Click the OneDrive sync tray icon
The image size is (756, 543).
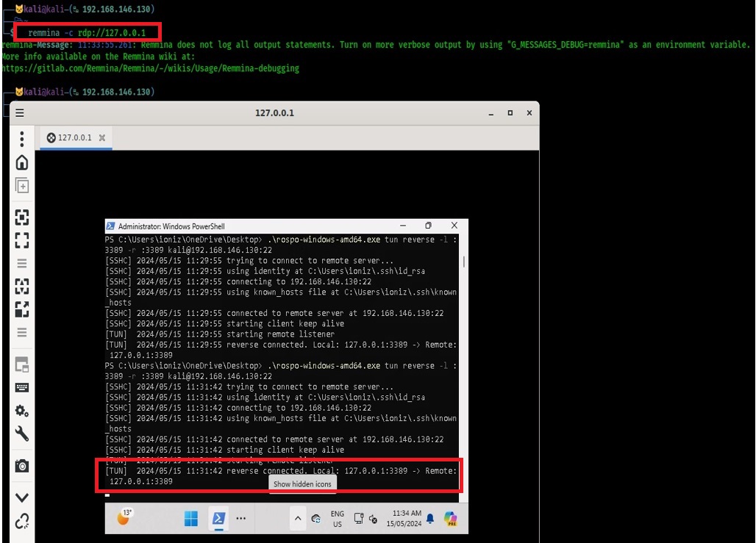315,519
